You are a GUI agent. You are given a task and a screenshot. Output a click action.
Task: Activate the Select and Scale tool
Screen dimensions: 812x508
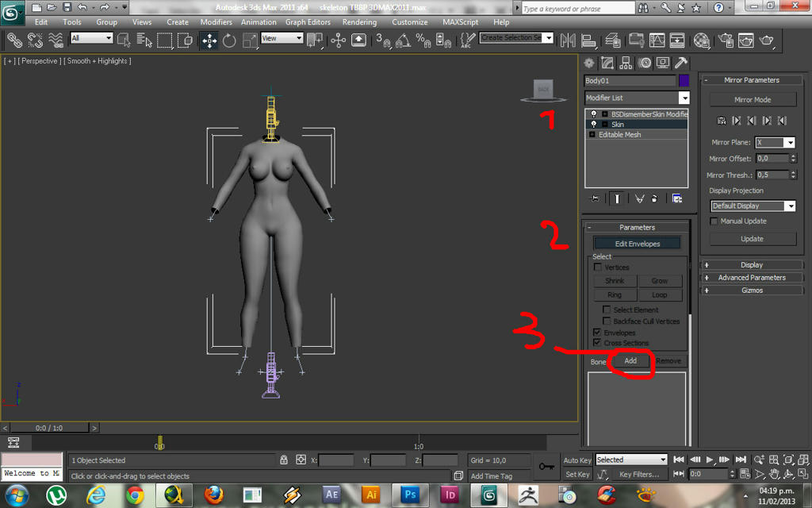pyautogui.click(x=250, y=40)
